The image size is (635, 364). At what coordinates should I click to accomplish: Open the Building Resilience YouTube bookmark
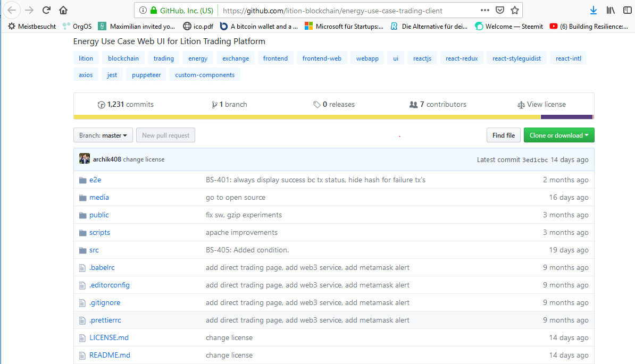589,26
